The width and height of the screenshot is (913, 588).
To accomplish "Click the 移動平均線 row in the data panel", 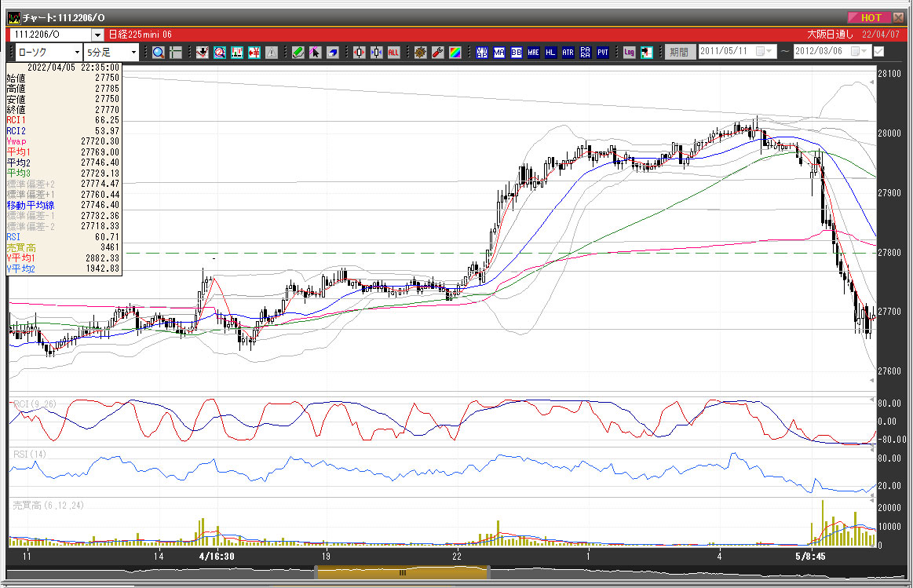I will 63,205.
